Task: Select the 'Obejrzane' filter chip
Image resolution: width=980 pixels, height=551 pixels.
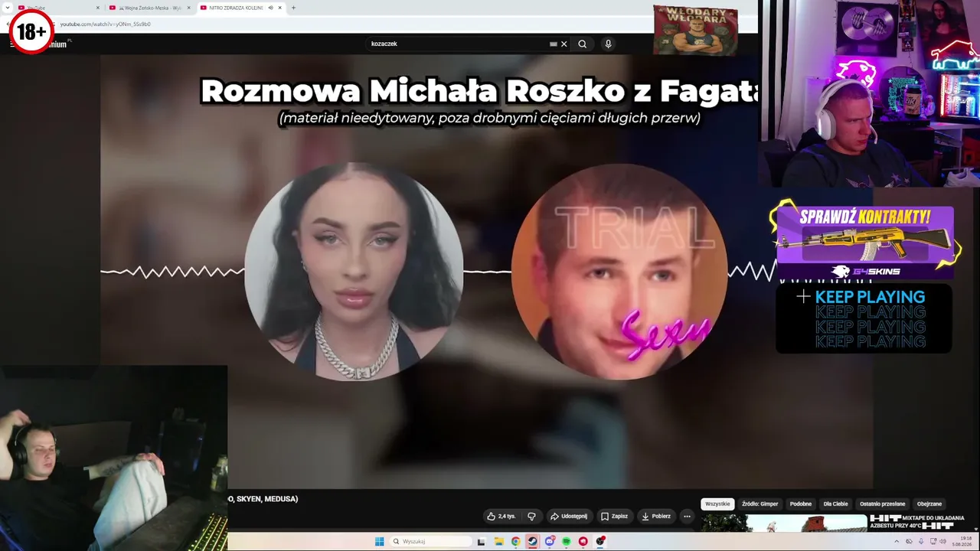Action: (x=929, y=504)
